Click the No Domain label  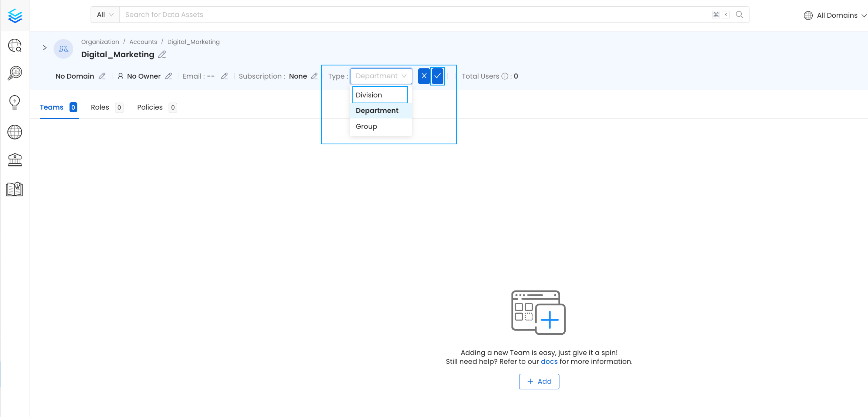pos(75,76)
